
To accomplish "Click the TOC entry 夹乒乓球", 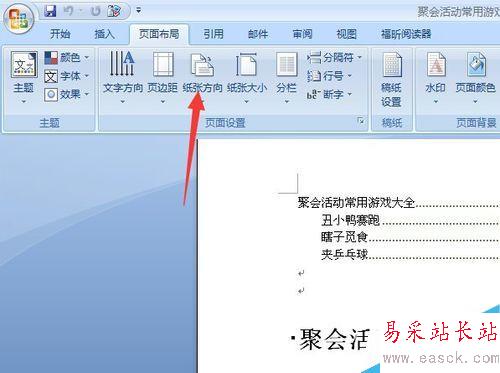I will [344, 255].
